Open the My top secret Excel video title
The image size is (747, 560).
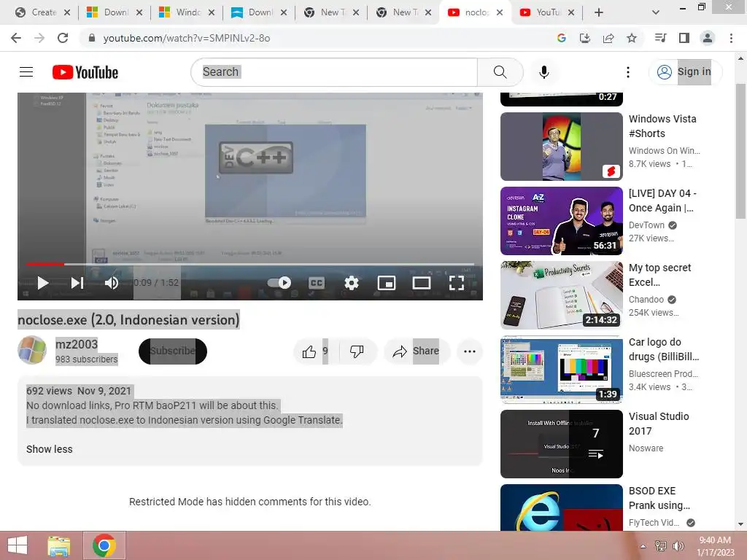[x=659, y=275]
